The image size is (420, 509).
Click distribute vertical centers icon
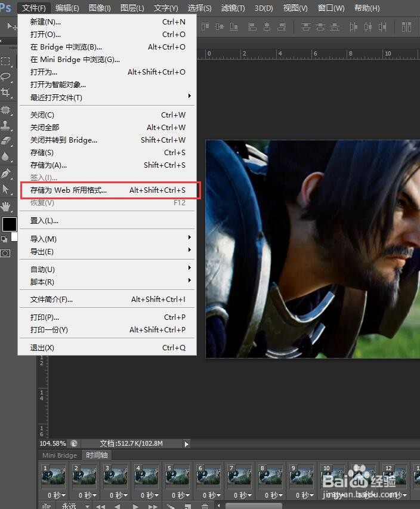point(320,27)
